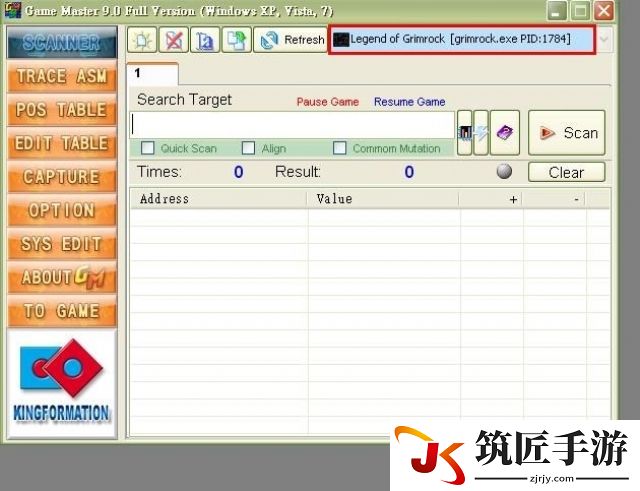Check the Common Mutation option
This screenshot has height=491, width=640.
[x=340, y=148]
